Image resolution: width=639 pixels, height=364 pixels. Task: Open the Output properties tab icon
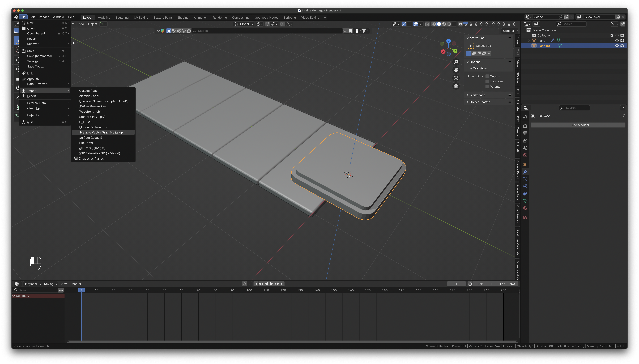(525, 133)
